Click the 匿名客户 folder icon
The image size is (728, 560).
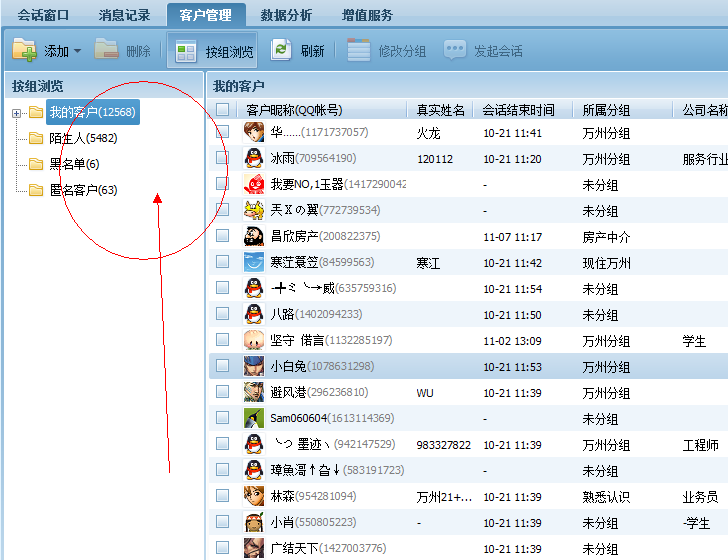tap(36, 190)
